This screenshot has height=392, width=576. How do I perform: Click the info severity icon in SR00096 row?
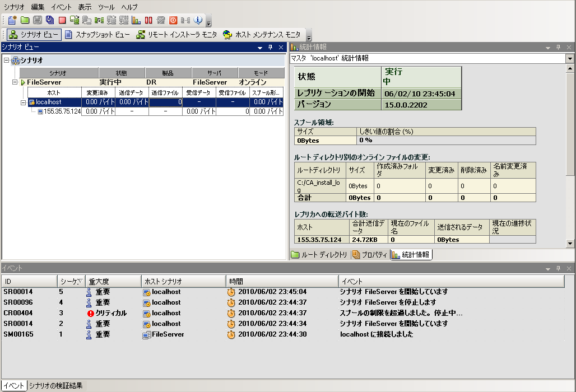(89, 303)
